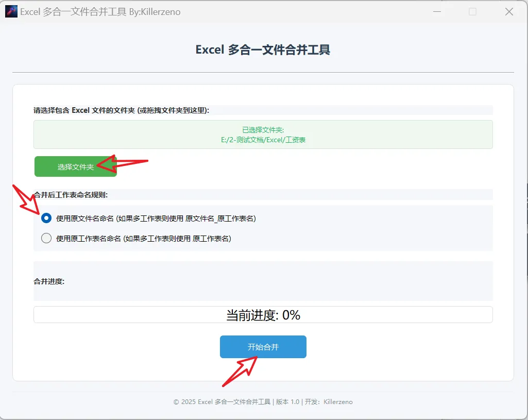Start merging with the 开始合并 button
Screen dimensions: 528x420
pos(263,347)
